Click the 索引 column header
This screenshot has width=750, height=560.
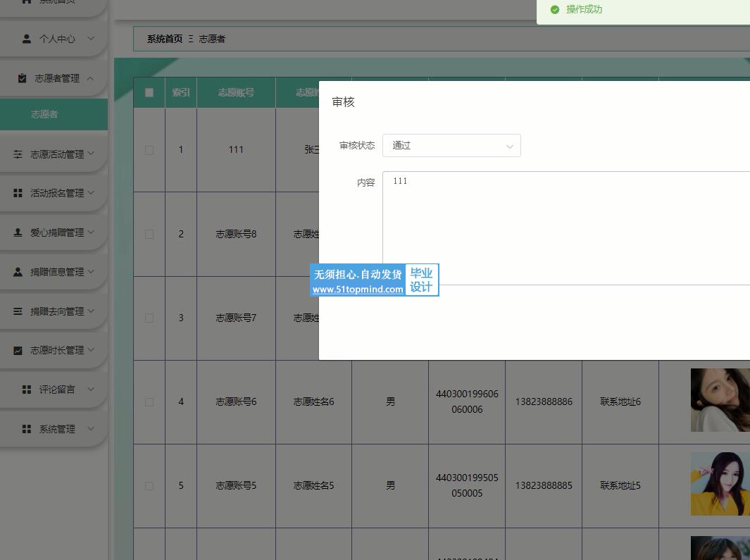[181, 92]
